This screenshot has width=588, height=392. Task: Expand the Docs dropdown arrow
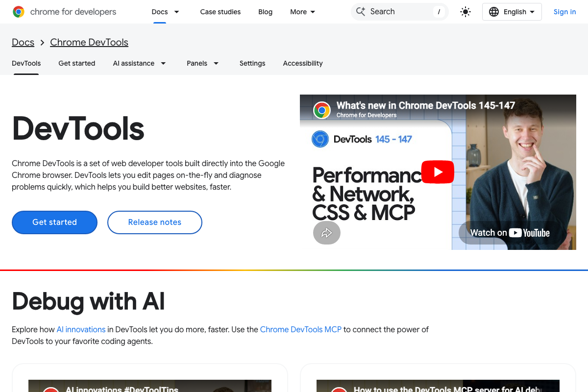point(177,12)
